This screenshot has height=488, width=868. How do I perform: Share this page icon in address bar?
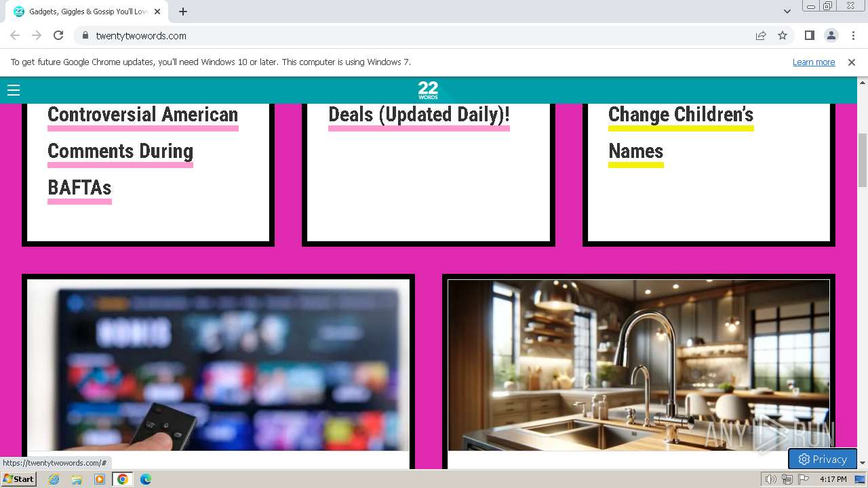[x=761, y=35]
